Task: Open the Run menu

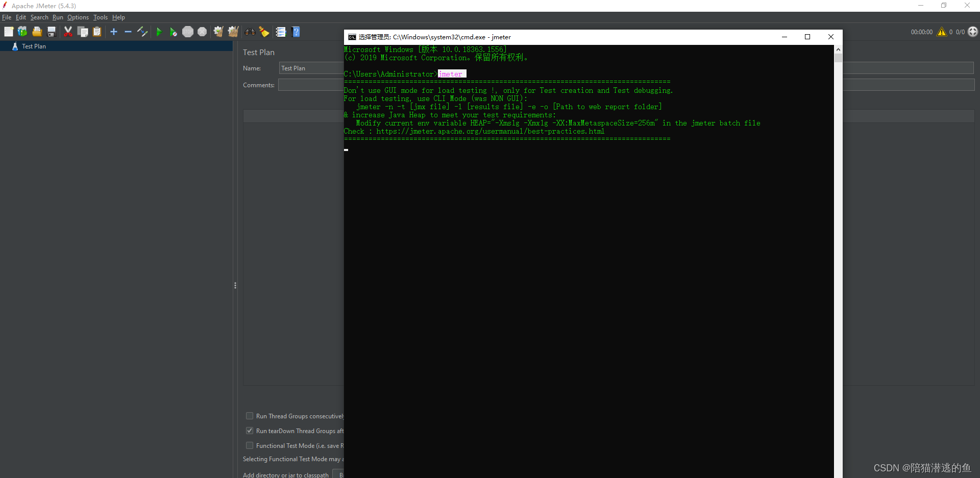Action: click(58, 17)
